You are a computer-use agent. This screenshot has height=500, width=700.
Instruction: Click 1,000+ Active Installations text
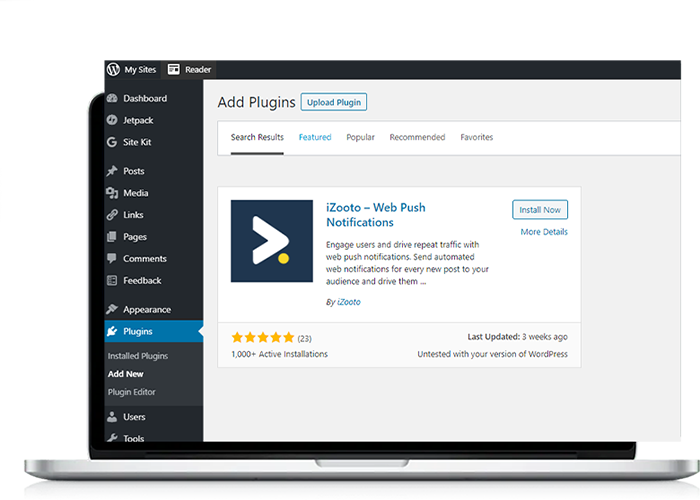point(279,354)
